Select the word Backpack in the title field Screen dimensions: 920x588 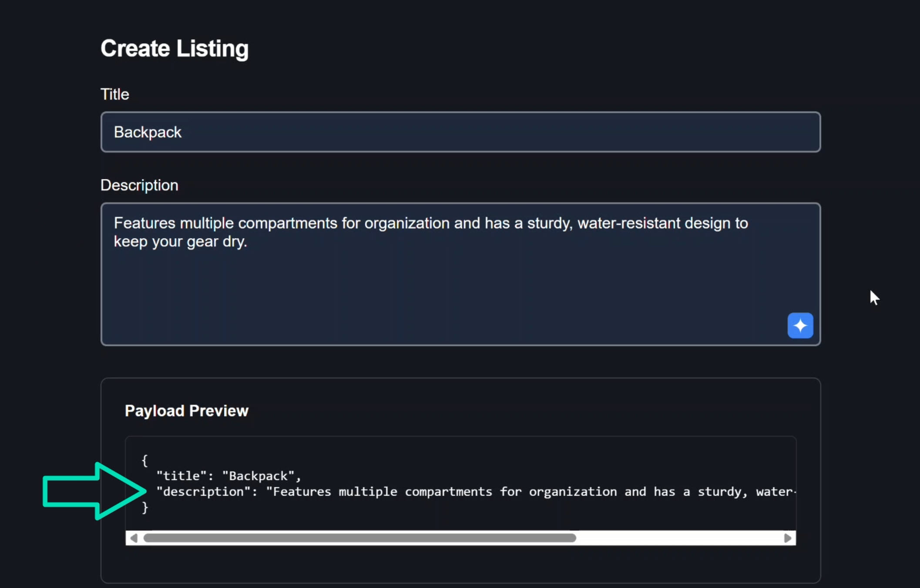[148, 132]
